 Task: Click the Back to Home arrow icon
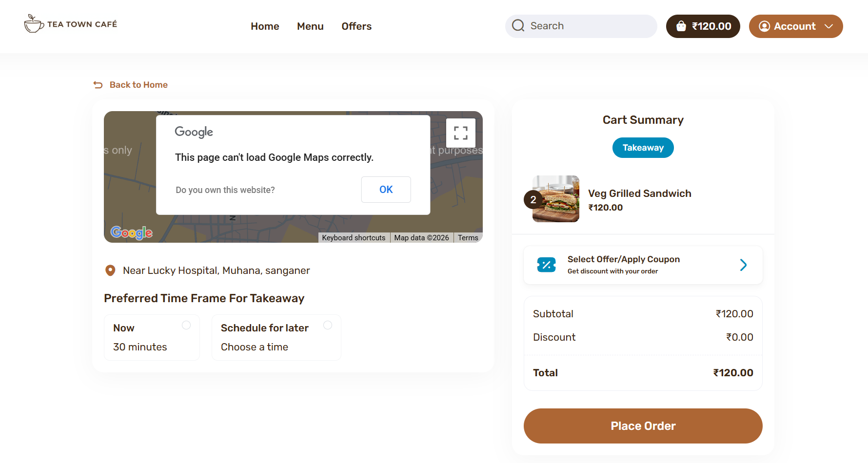click(98, 85)
